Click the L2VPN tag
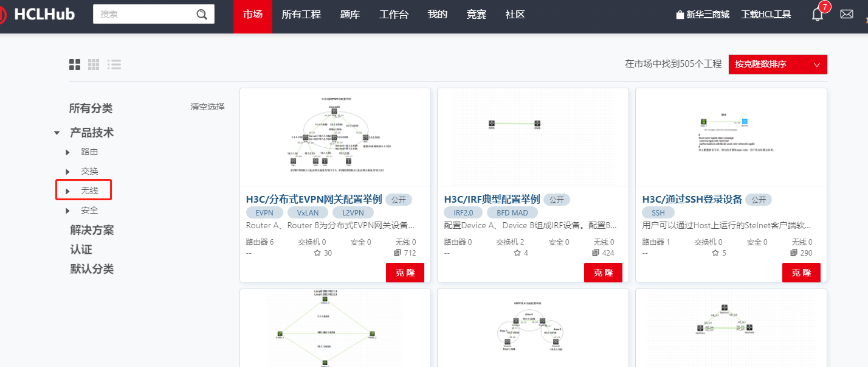This screenshot has width=868, height=367. coord(353,212)
